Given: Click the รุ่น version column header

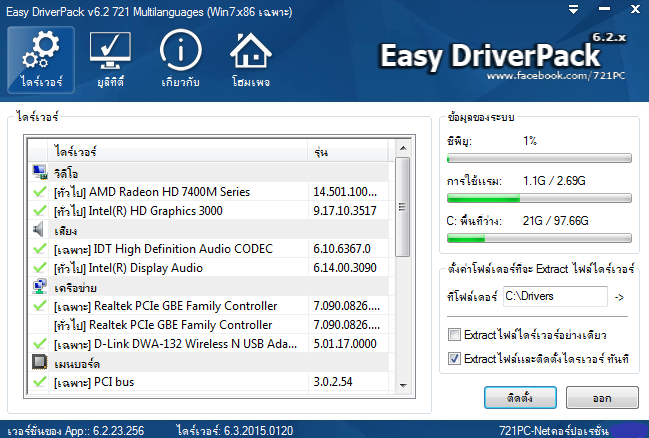Looking at the screenshot, I should (348, 152).
